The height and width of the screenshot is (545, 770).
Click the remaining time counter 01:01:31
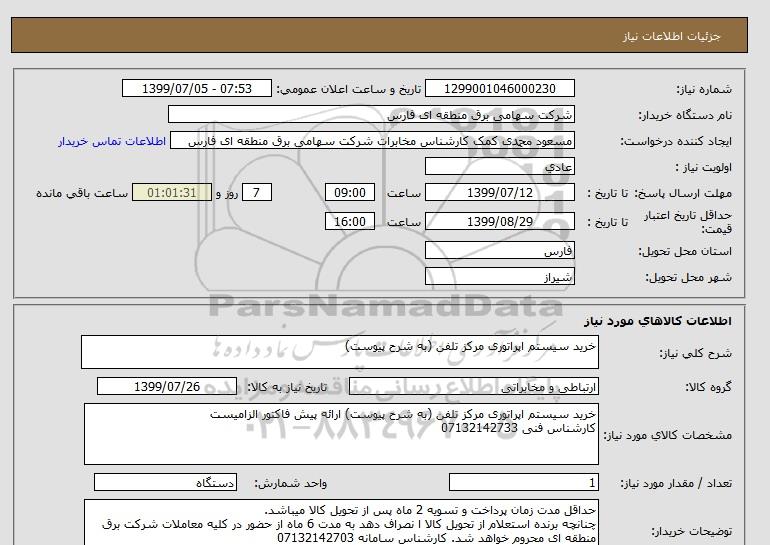coord(172,193)
